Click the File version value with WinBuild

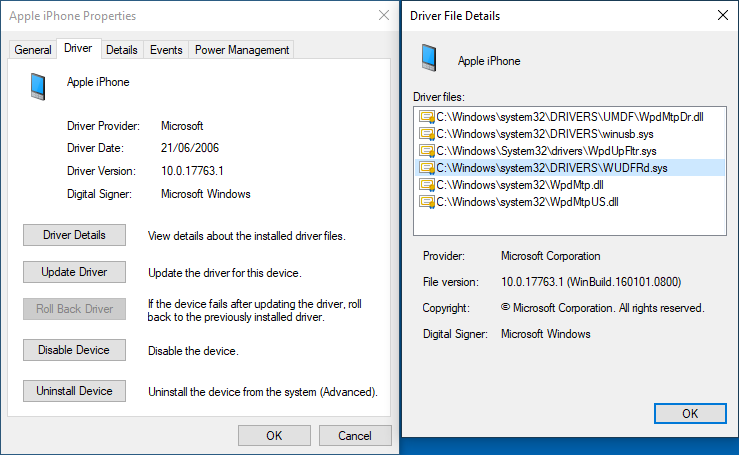(591, 282)
